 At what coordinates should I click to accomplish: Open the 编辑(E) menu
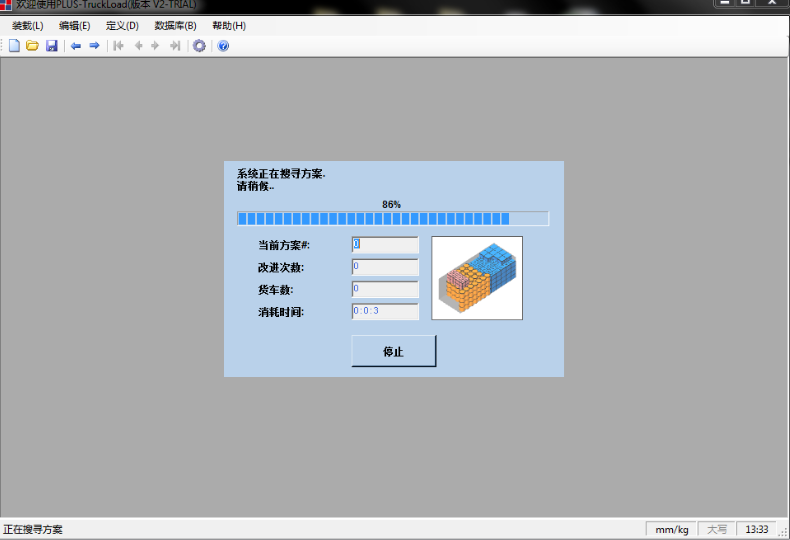pos(74,26)
